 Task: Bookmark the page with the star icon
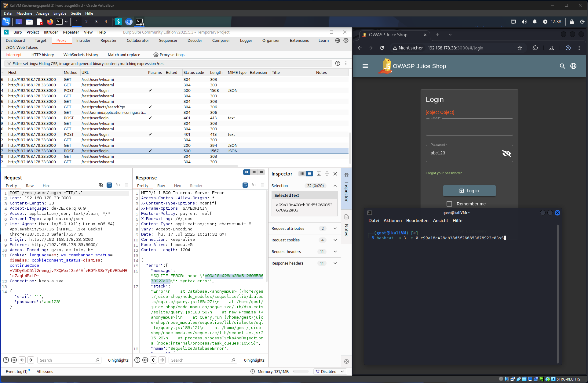520,48
